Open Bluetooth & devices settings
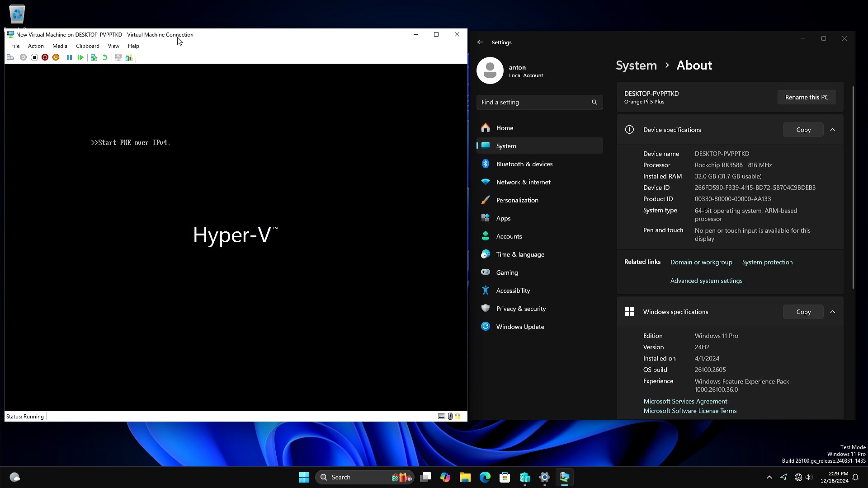 pyautogui.click(x=539, y=164)
